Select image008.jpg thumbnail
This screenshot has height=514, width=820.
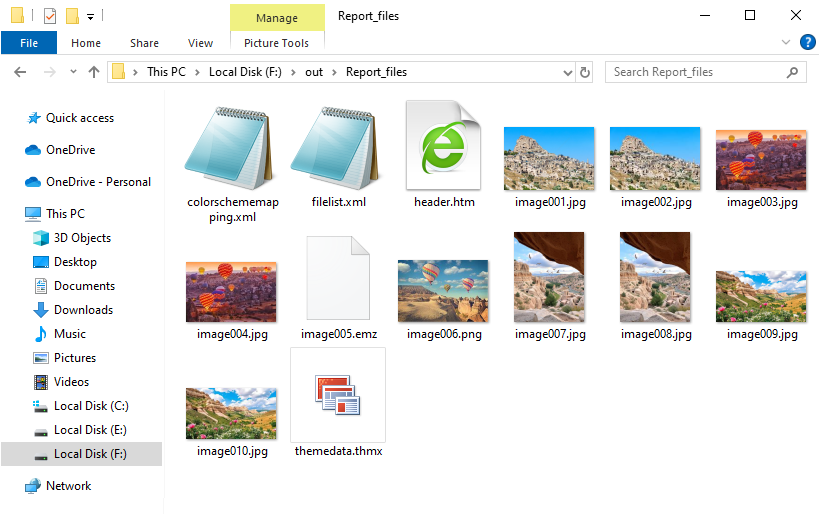click(x=655, y=277)
